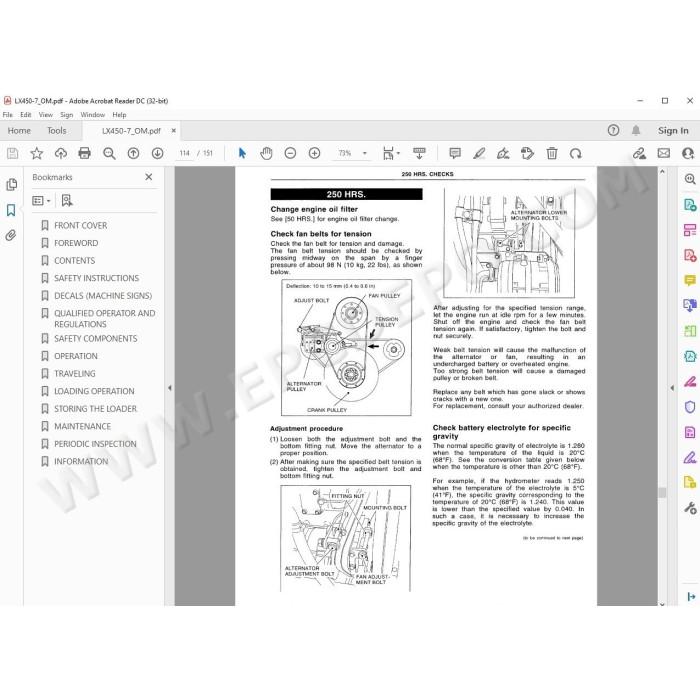Send the file by email
Viewport: 700px width, 700px height.
tap(664, 154)
